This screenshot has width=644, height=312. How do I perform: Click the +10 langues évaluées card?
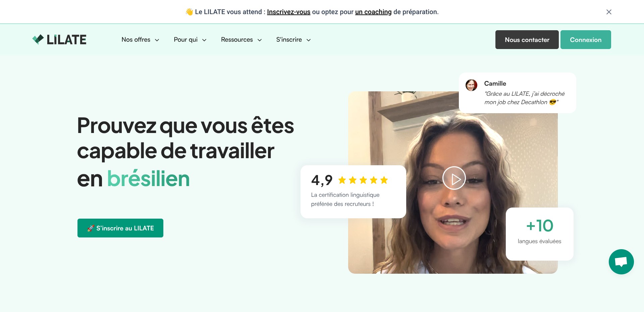coord(539,234)
